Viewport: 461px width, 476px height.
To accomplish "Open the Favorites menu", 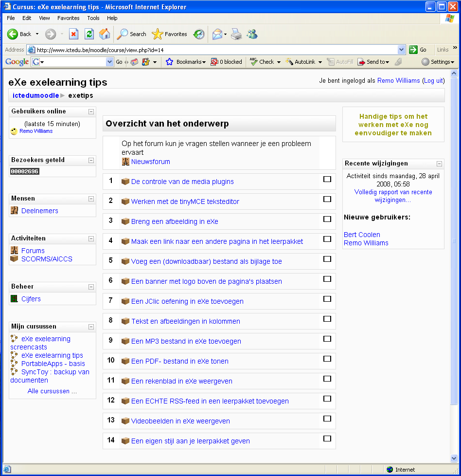I will tap(68, 18).
